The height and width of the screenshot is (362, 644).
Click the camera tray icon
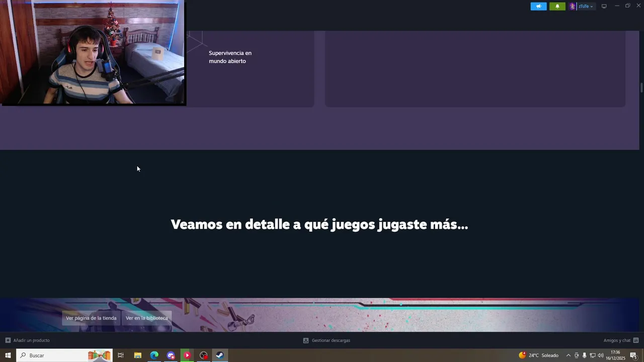577,355
